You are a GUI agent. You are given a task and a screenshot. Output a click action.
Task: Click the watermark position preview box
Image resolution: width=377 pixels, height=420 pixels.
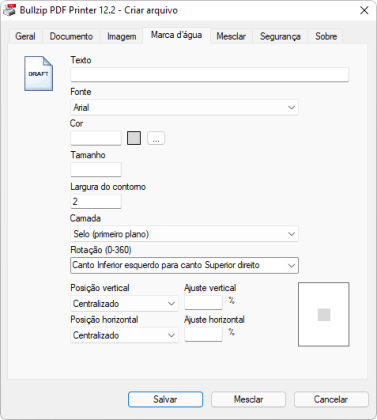pos(324,314)
